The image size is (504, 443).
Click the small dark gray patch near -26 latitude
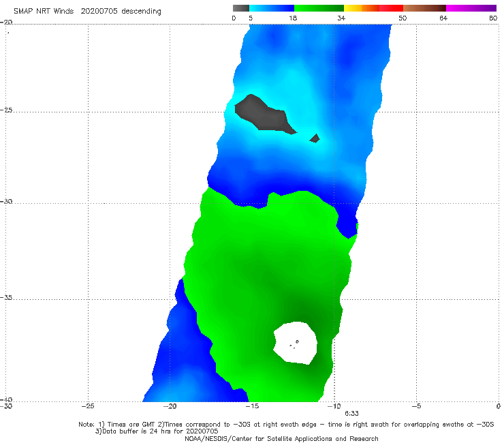click(x=315, y=138)
